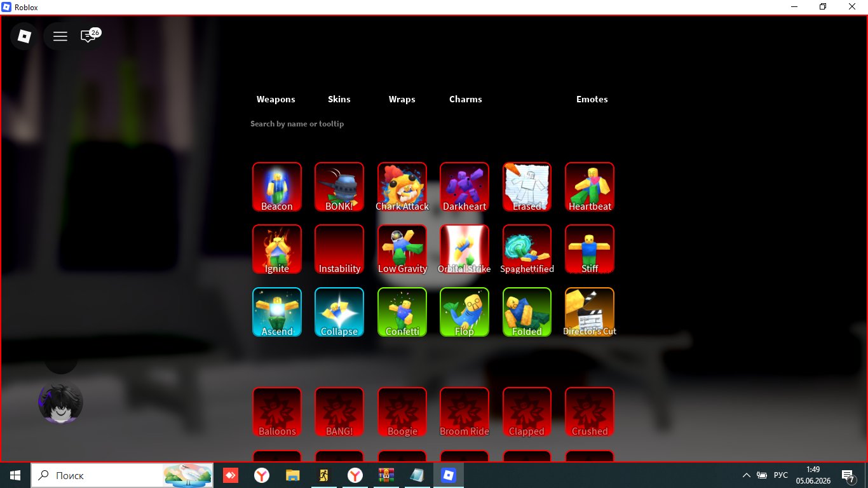Choose the Chark Attack emote

pyautogui.click(x=402, y=187)
